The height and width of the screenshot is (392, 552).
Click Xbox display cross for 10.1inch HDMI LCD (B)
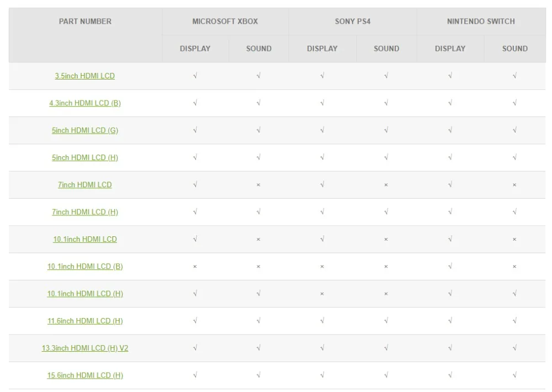(195, 267)
